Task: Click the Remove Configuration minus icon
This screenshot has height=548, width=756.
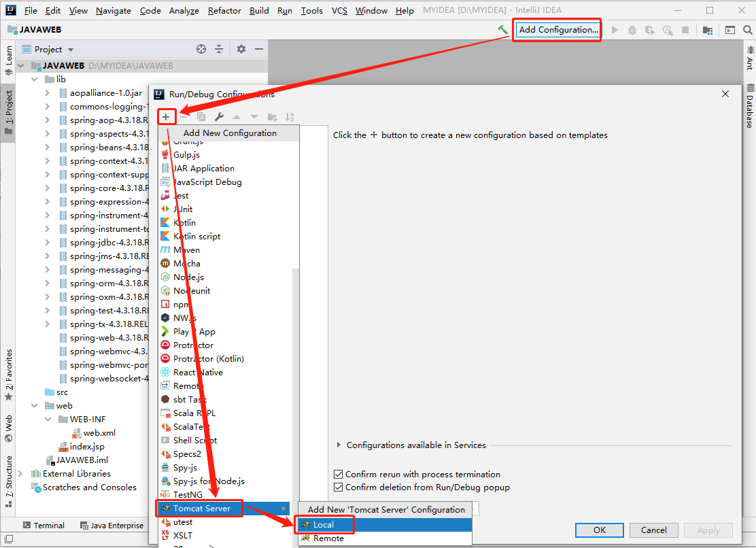Action: pos(184,117)
